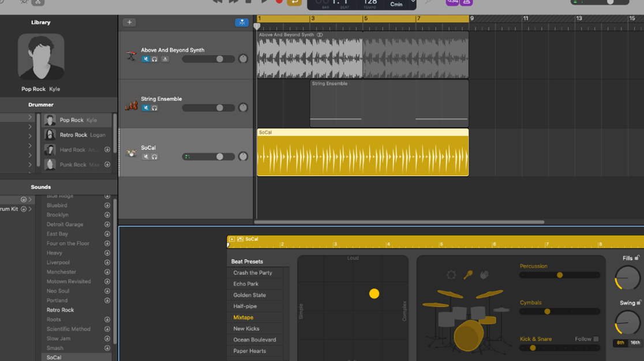644x361 pixels.
Task: Add a new track with the plus button
Action: click(129, 21)
